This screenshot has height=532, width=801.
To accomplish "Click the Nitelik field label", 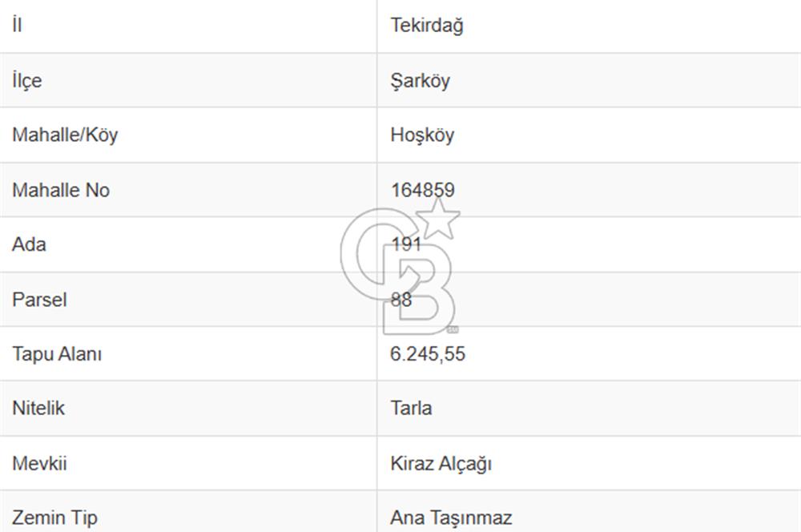I will [38, 408].
